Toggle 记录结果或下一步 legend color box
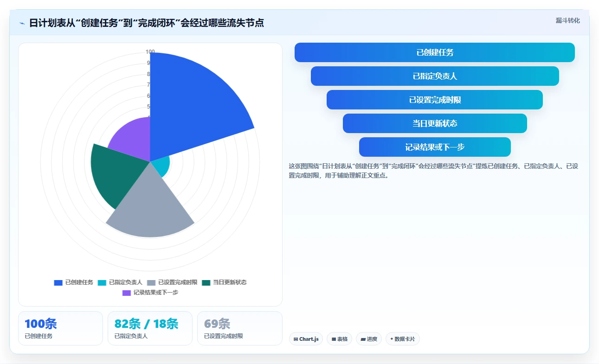The width and height of the screenshot is (599, 364). (x=126, y=293)
